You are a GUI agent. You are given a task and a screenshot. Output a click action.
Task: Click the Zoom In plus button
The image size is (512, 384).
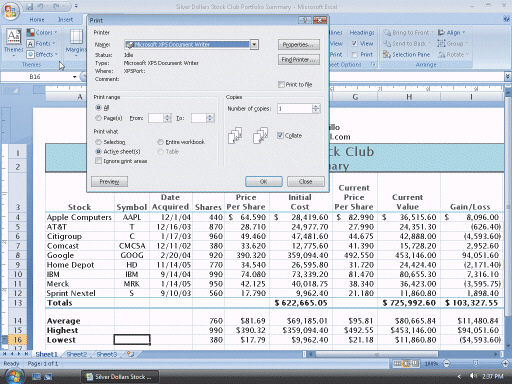pos(506,364)
